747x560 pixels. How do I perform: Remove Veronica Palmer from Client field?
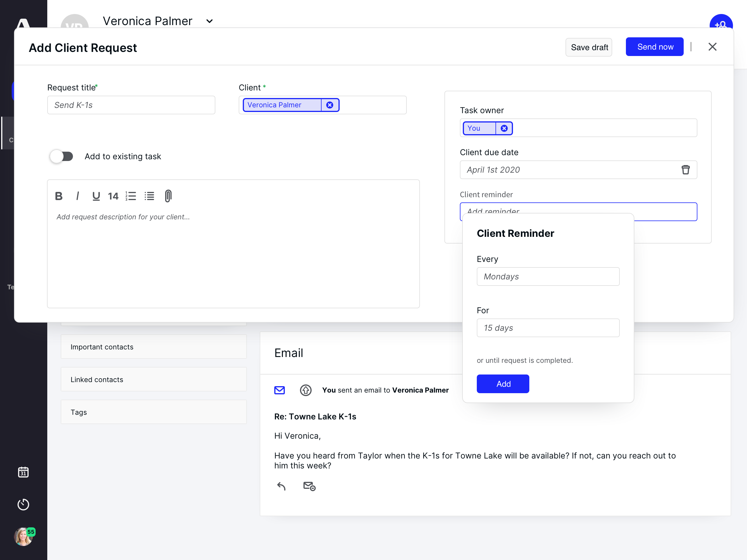(330, 105)
